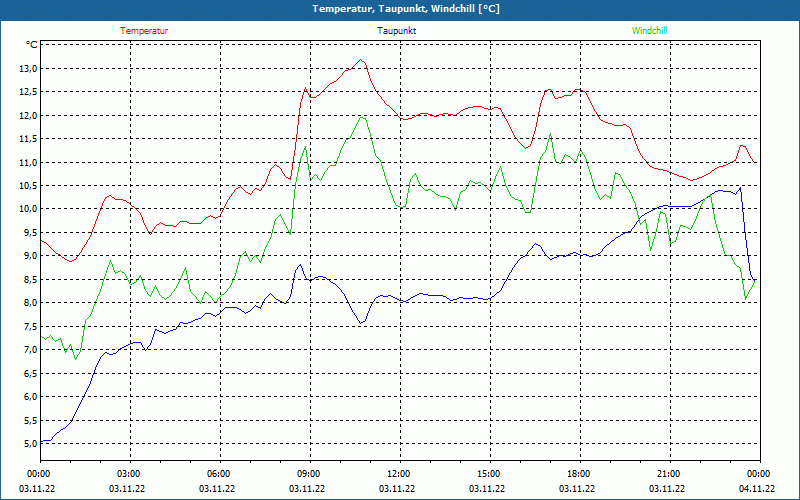This screenshot has width=800, height=500.
Task: Click the '04.11.22' date label
Action: tap(757, 488)
